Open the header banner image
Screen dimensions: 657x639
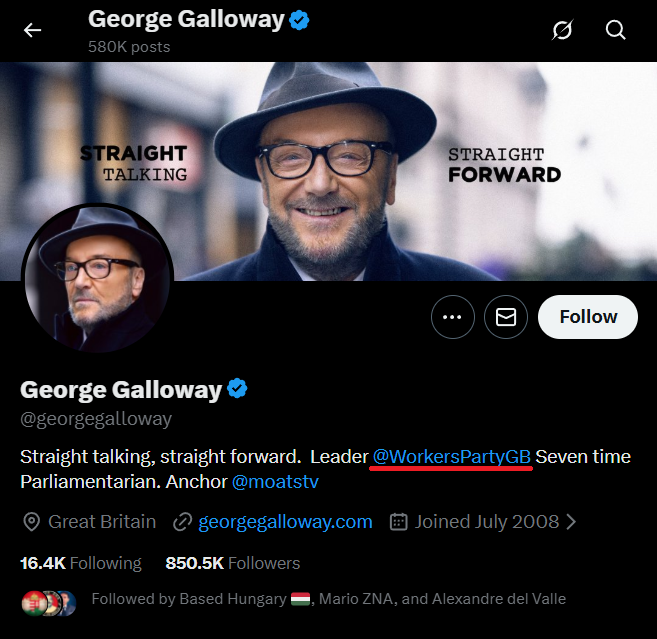pos(400,150)
